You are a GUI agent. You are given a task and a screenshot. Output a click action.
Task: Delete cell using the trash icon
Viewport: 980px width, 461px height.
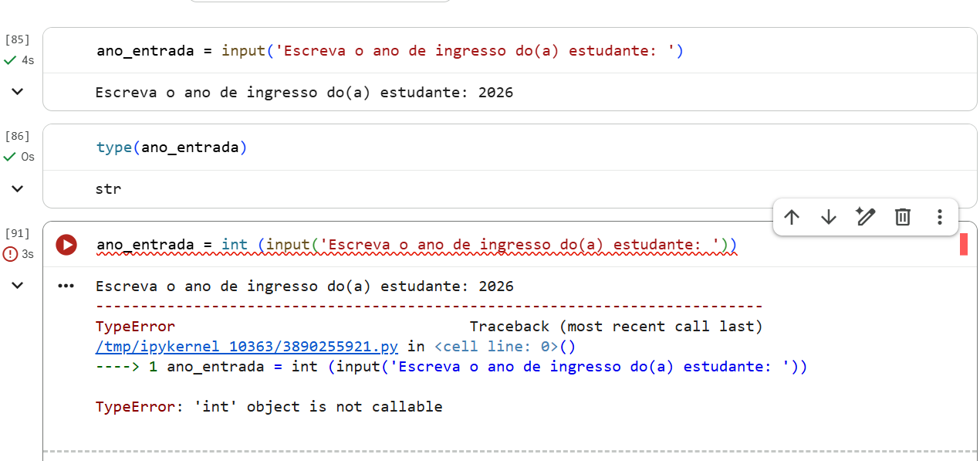click(903, 217)
